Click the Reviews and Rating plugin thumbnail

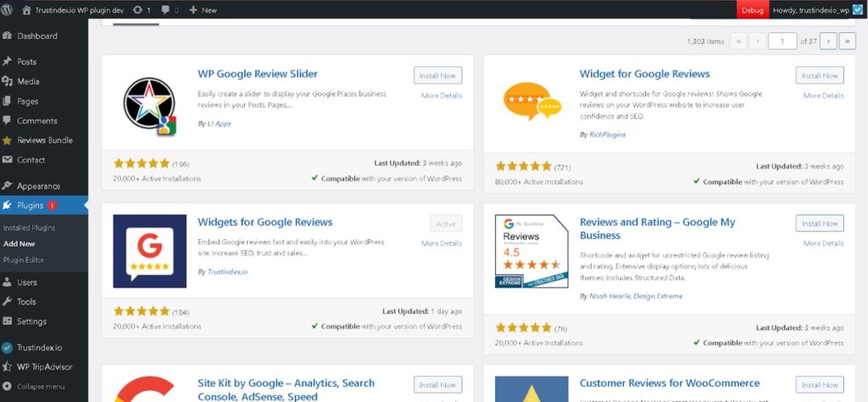tap(531, 251)
